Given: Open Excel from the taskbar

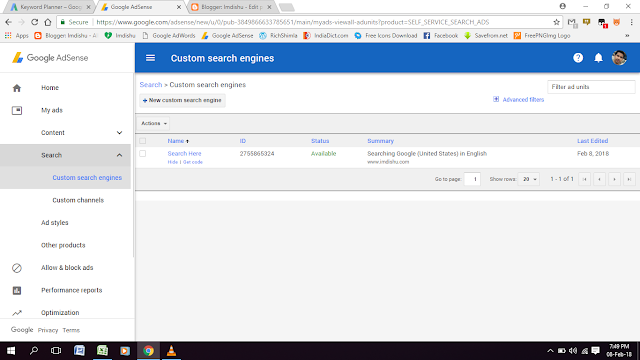Looking at the screenshot, I should 102,351.
